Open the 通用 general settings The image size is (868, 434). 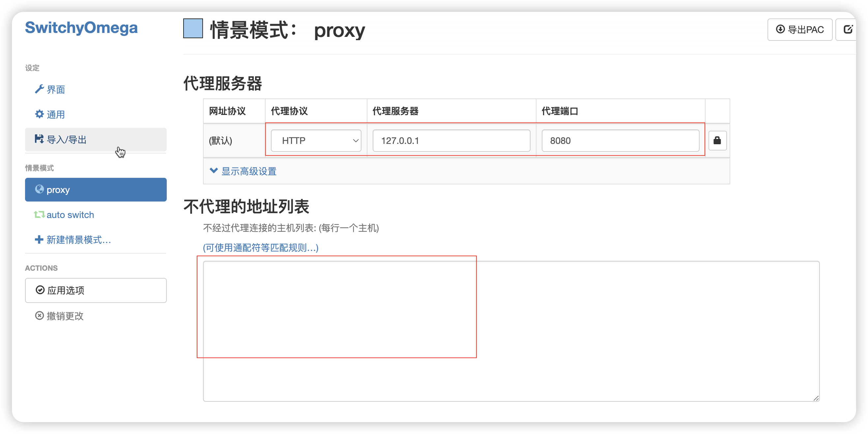pyautogui.click(x=50, y=115)
